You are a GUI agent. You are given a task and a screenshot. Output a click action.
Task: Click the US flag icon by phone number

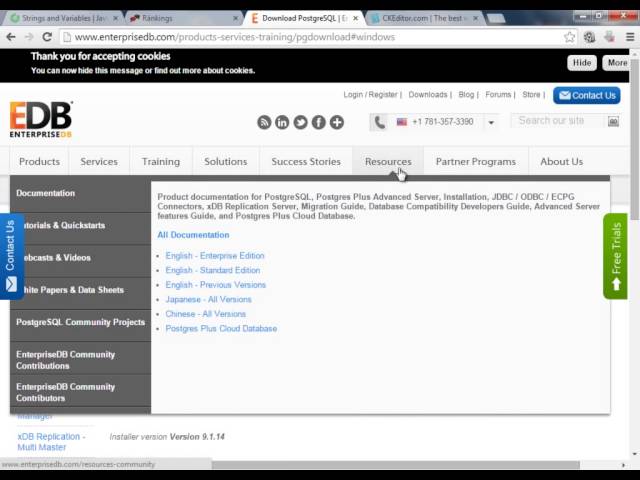click(402, 122)
